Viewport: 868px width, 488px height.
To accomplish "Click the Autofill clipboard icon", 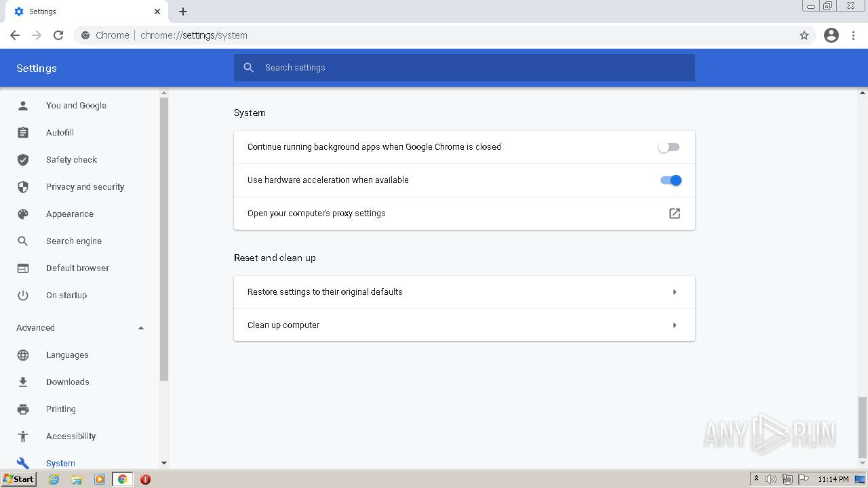I will 23,133.
